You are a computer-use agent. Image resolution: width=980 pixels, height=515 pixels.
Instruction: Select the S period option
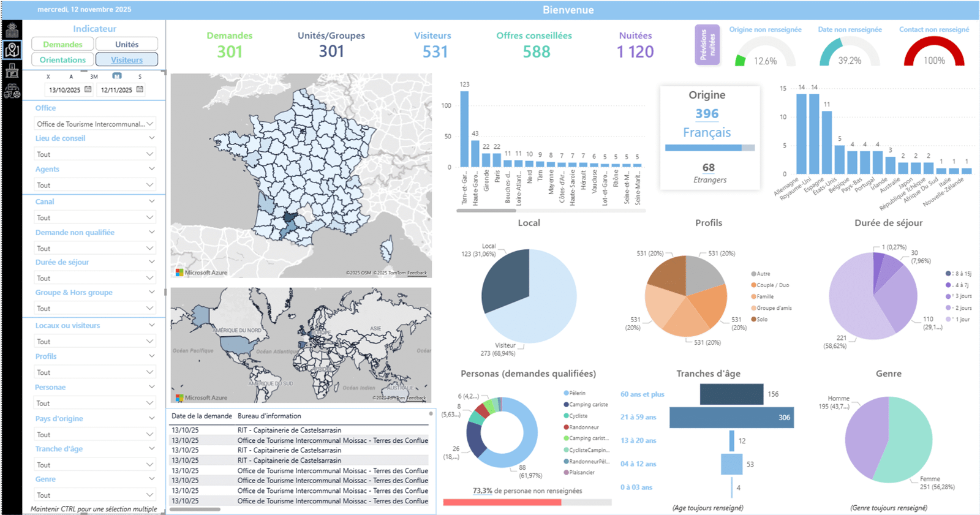(140, 77)
